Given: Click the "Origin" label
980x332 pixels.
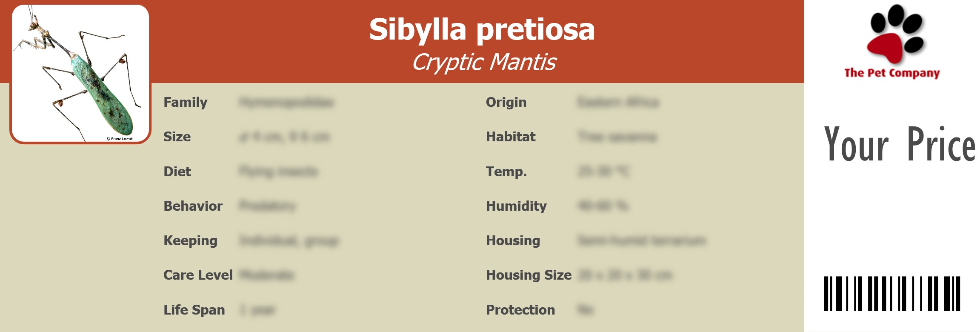Looking at the screenshot, I should point(506,102).
